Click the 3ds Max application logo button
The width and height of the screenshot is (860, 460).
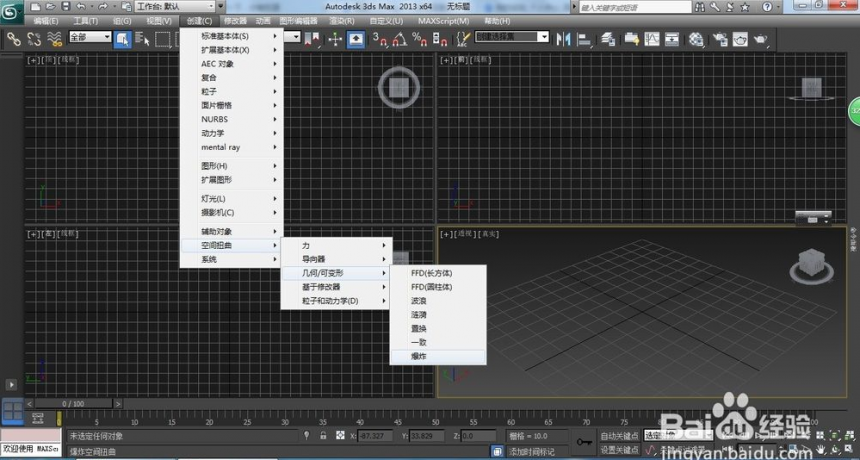click(11, 12)
